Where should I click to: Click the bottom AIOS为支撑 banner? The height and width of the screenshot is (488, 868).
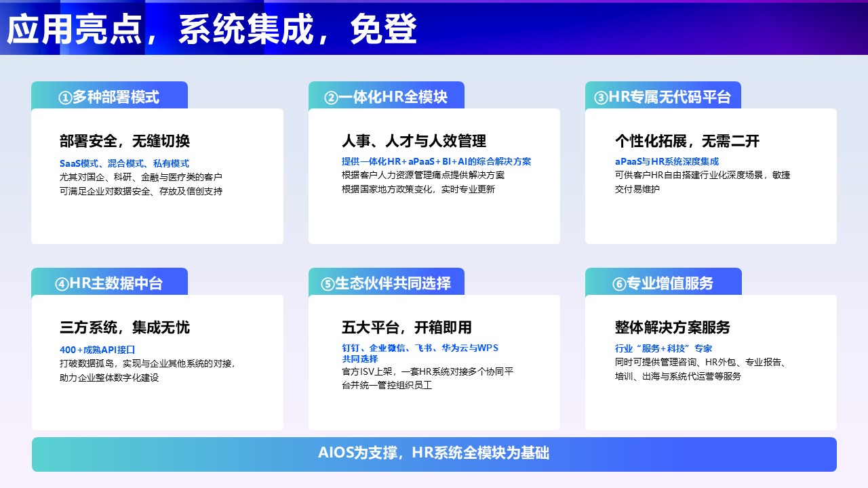(434, 453)
